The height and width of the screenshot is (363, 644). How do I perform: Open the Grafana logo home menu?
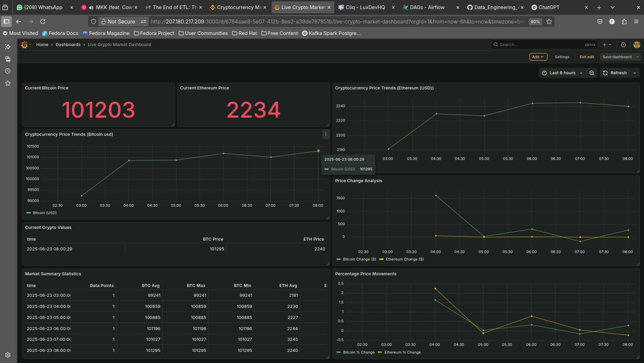[x=25, y=45]
